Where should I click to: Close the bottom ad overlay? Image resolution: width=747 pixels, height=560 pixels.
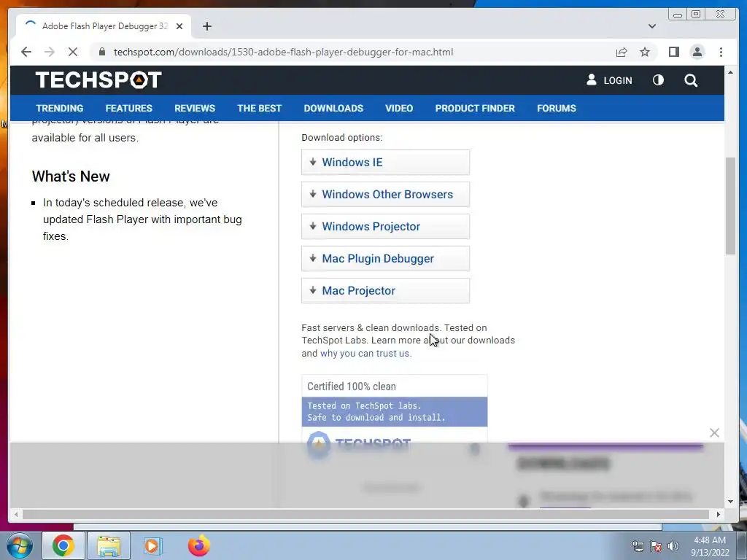click(x=714, y=432)
